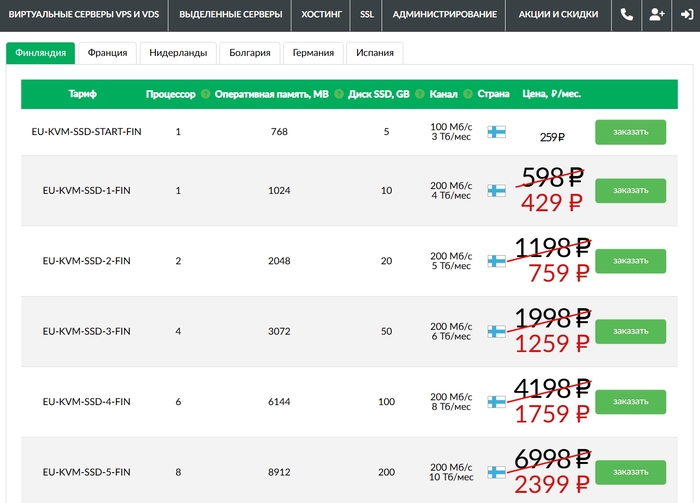Switch to the Франция tab
The width and height of the screenshot is (700, 503).
pos(107,53)
